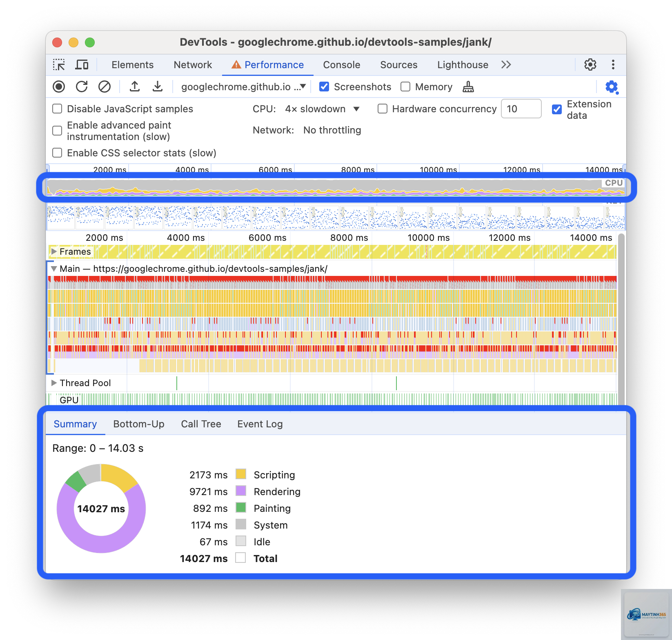672x640 pixels.
Task: Open the CPU 4x slowdown dropdown
Action: click(323, 109)
